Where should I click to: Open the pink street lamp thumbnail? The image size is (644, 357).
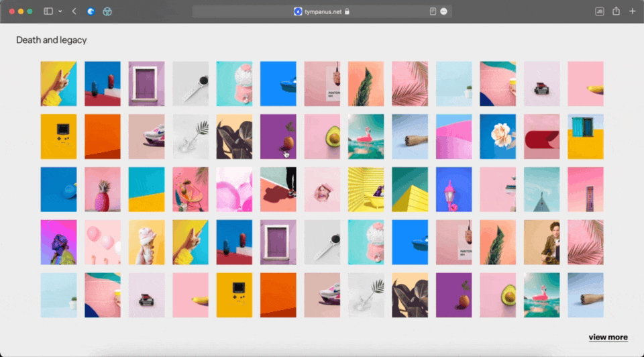pyautogui.click(x=454, y=189)
